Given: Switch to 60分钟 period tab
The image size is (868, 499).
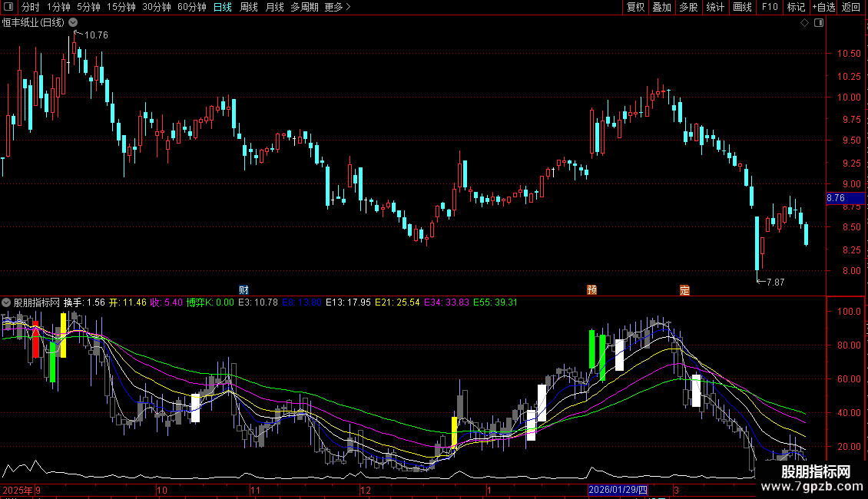Looking at the screenshot, I should (x=191, y=7).
